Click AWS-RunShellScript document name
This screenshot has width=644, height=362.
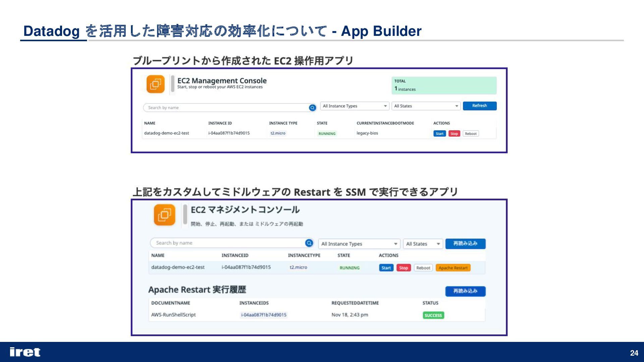click(x=173, y=315)
